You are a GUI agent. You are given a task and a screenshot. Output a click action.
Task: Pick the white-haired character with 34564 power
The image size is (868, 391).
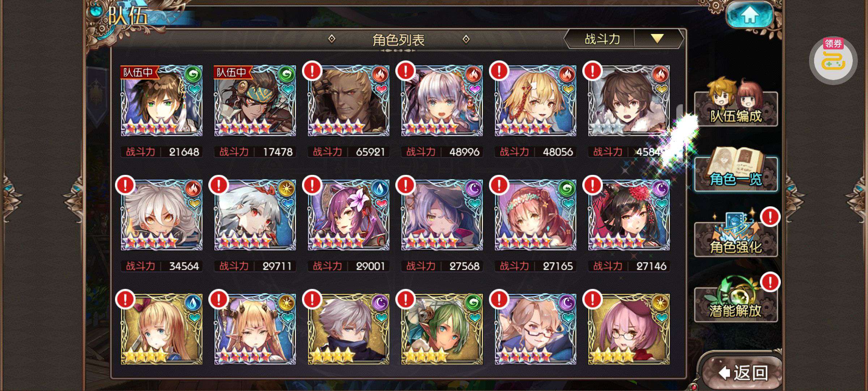pos(162,215)
